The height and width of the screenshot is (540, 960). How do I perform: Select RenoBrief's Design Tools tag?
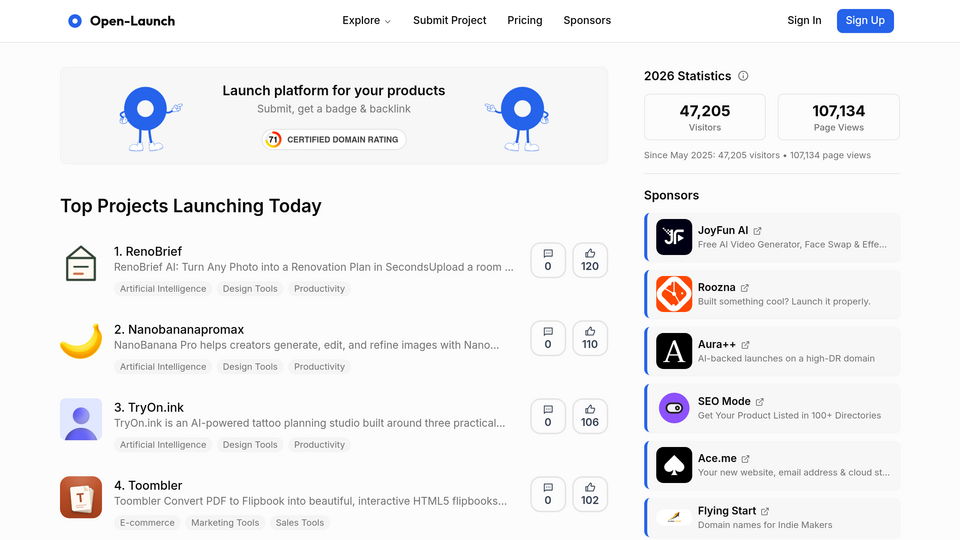pos(250,288)
